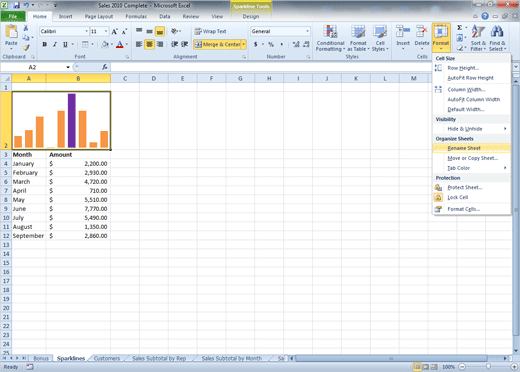Screen dimensions: 520x372
Task: Toggle Wrap Text for the cell
Action: tap(211, 31)
